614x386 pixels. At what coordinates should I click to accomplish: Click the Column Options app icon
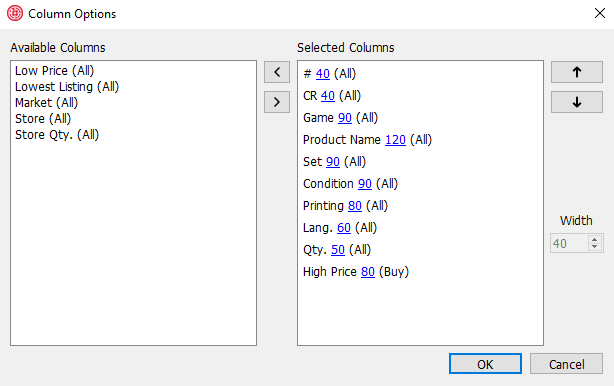point(15,14)
